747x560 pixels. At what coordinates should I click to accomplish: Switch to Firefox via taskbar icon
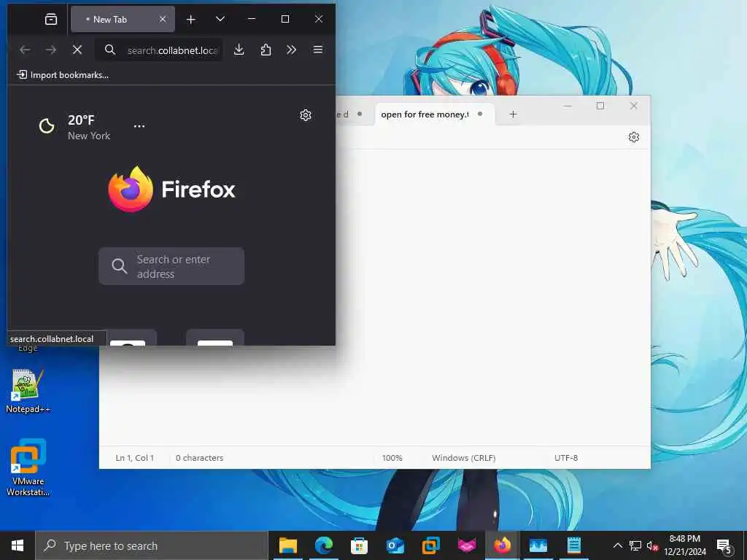(502, 545)
